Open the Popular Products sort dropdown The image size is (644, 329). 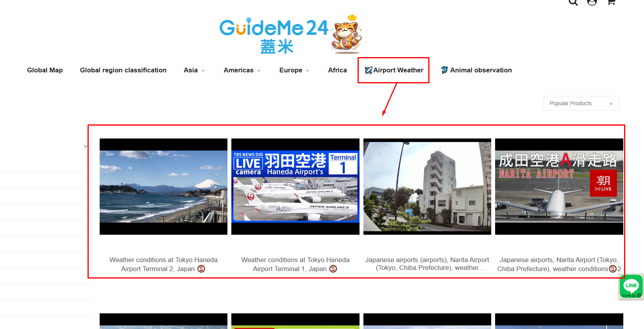(x=581, y=103)
